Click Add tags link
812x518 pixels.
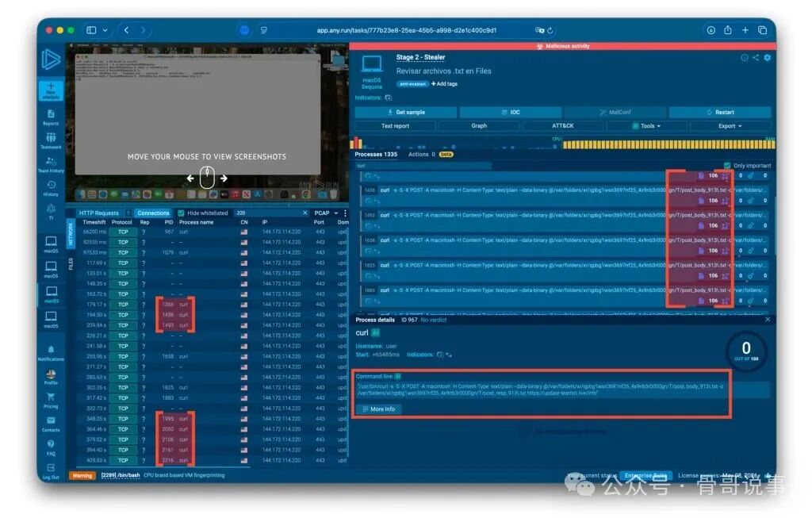pos(444,84)
